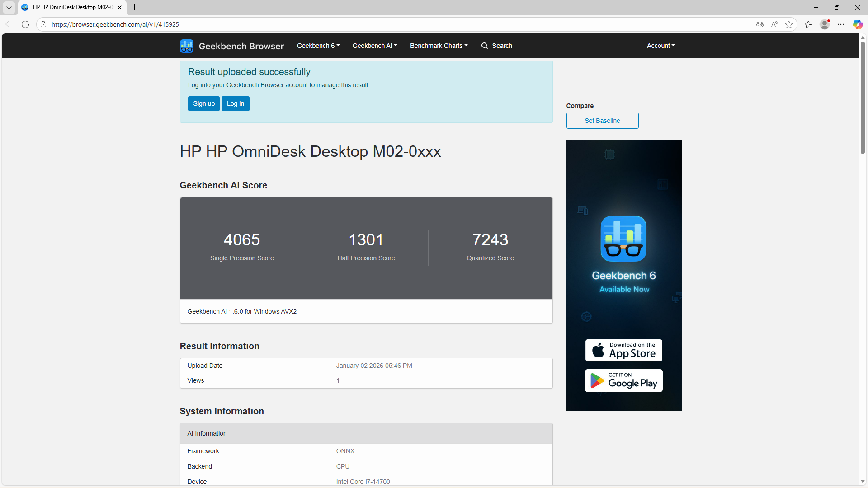868x488 pixels.
Task: Switch to the HP OmniDesk result tab
Action: point(68,7)
